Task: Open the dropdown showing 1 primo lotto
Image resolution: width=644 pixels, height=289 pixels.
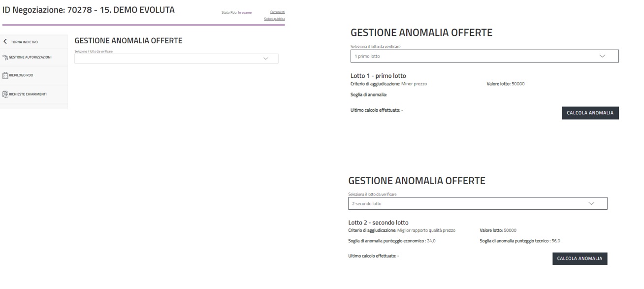Action: [x=473, y=56]
